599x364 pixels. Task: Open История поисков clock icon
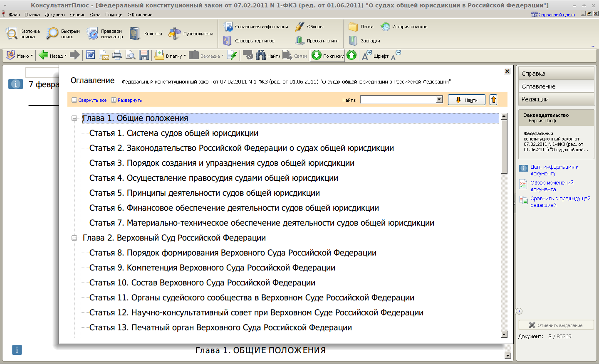386,27
